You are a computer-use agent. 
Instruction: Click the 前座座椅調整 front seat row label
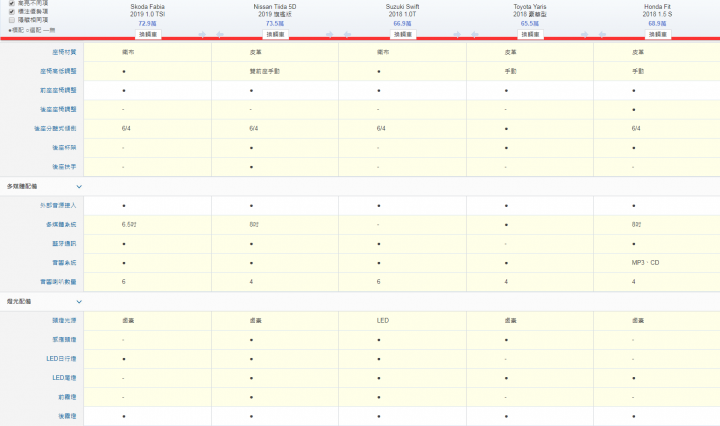click(58, 90)
